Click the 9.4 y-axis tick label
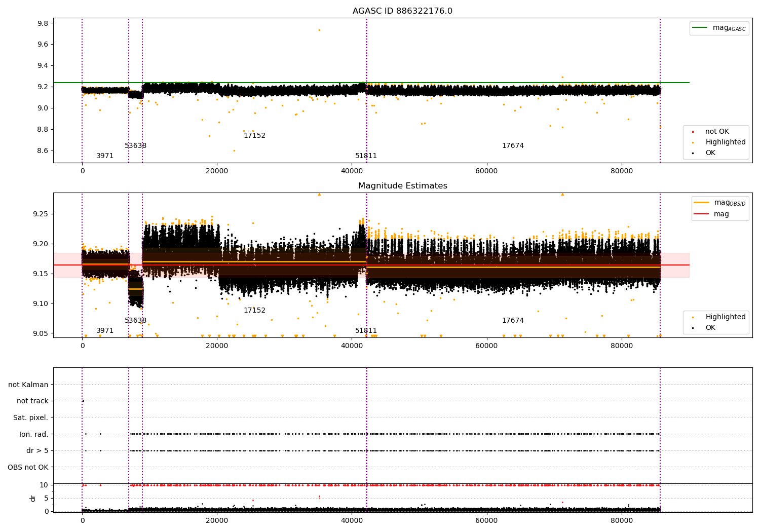 point(43,66)
